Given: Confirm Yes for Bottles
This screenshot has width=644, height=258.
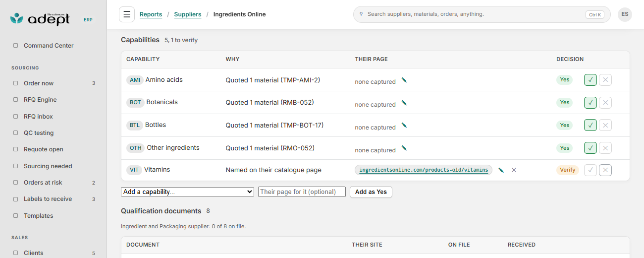Looking at the screenshot, I should [x=590, y=125].
